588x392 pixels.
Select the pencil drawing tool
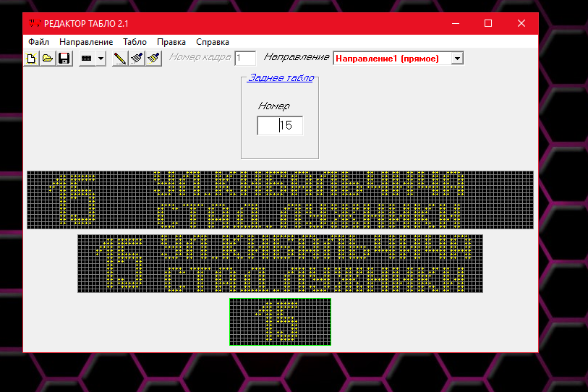(120, 59)
